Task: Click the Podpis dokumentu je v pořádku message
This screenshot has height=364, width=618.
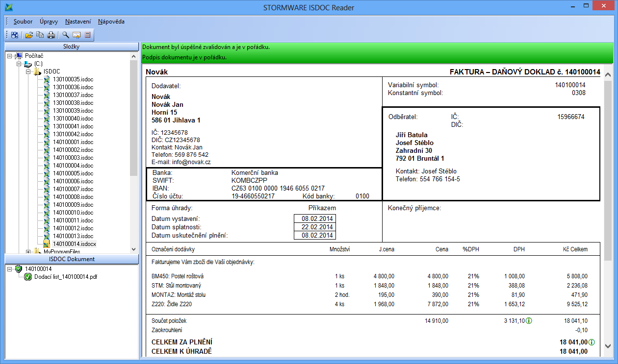Action: 184,58
